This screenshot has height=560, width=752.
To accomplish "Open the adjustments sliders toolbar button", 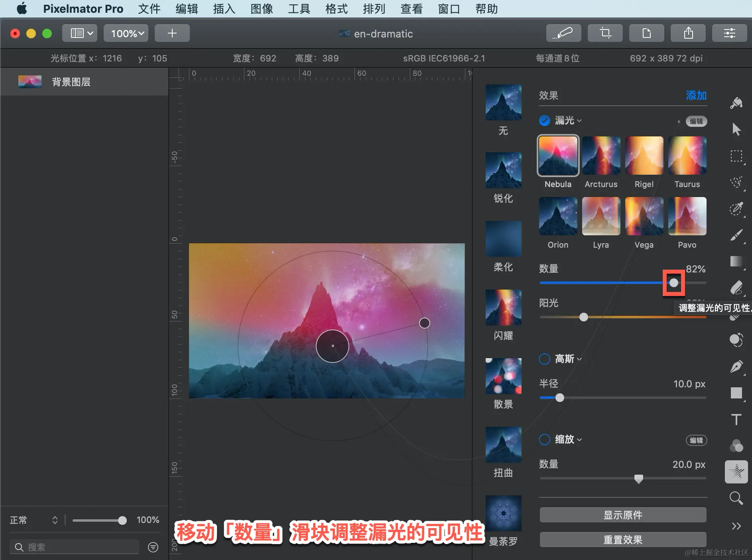I will point(730,33).
